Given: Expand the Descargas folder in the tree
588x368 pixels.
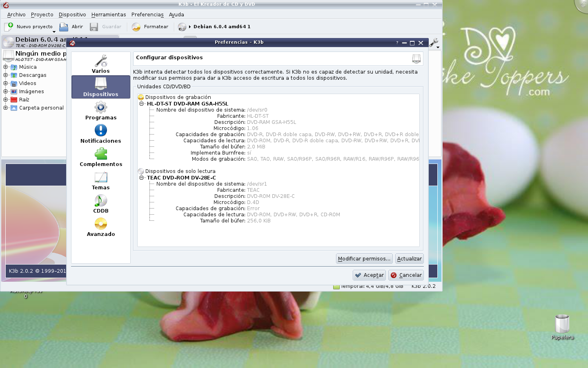Looking at the screenshot, I should 6,75.
